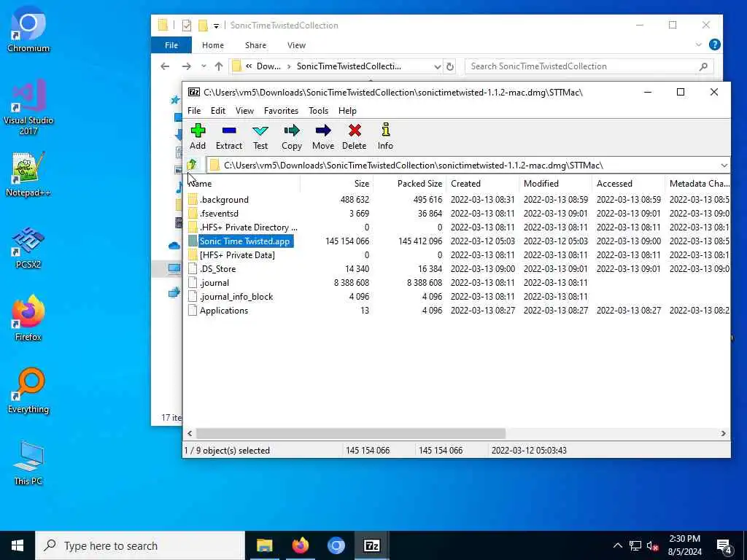Open Explorer Help question mark icon
The width and height of the screenshot is (747, 560).
click(714, 44)
